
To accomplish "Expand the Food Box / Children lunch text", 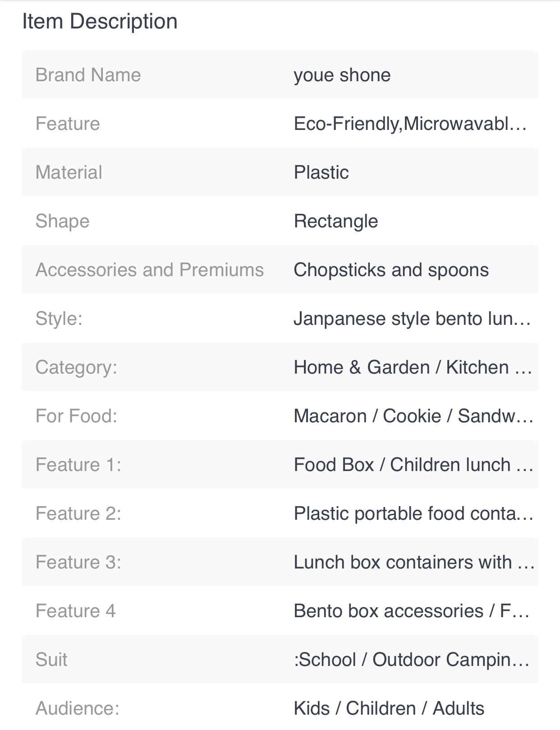I will [413, 465].
